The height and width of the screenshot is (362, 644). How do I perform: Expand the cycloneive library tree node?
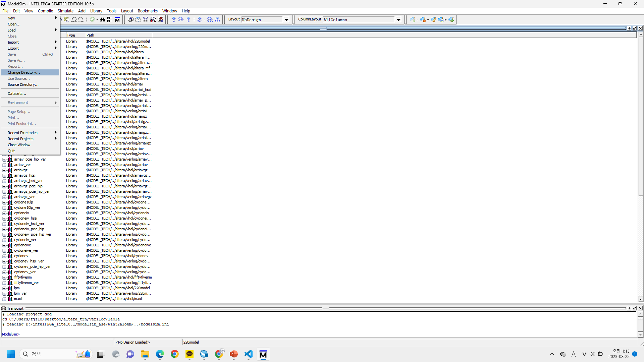(x=4, y=245)
